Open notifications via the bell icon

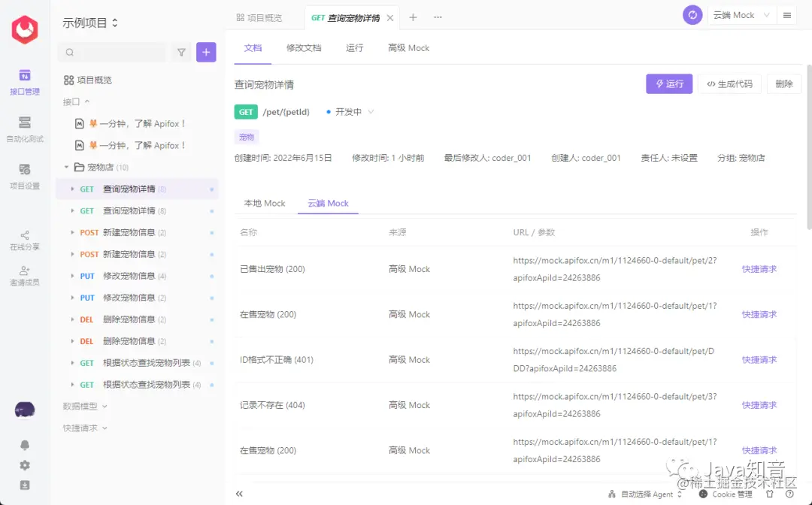(25, 444)
